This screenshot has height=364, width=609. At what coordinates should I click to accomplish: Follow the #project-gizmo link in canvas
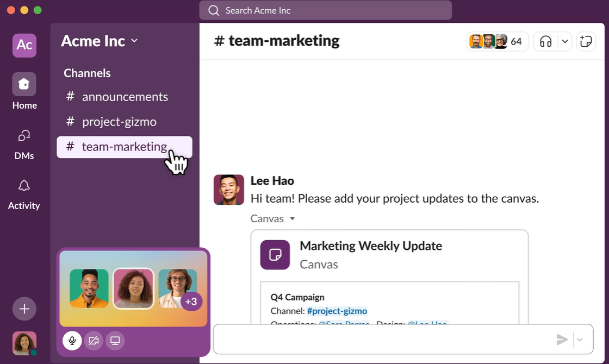(337, 311)
